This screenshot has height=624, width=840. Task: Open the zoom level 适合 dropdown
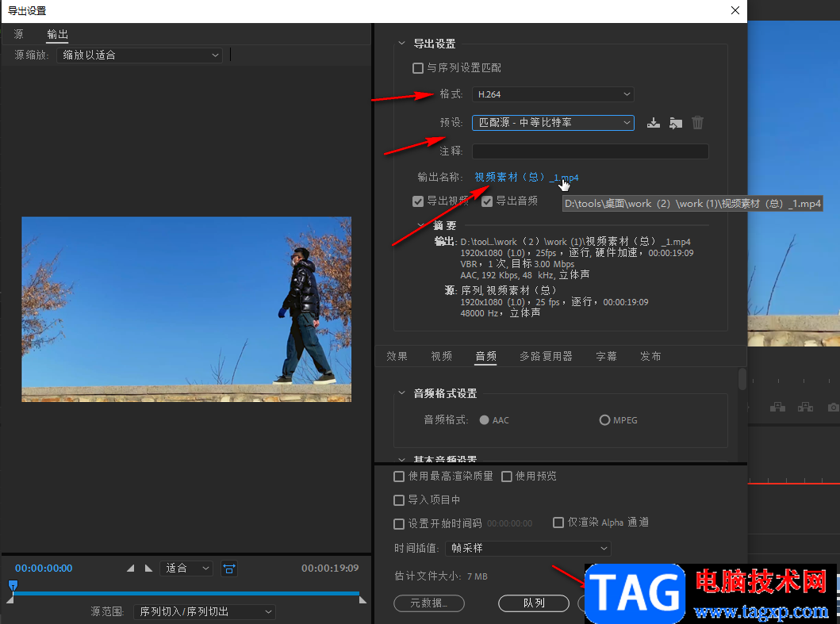186,568
